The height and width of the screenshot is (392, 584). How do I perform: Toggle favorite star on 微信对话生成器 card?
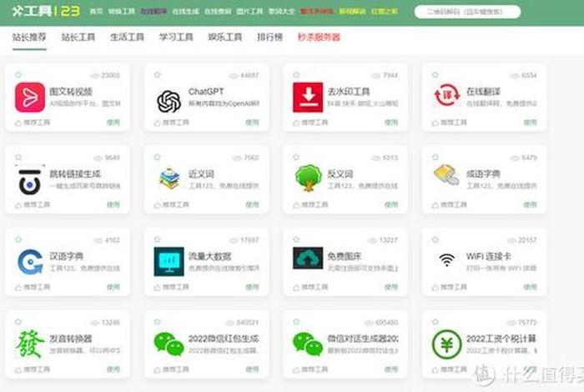296,322
